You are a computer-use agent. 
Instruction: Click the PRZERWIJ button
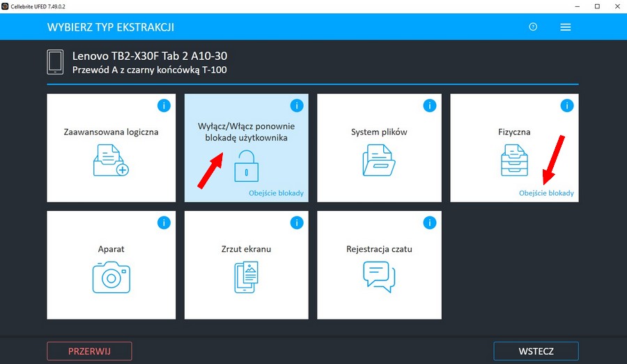pyautogui.click(x=89, y=351)
